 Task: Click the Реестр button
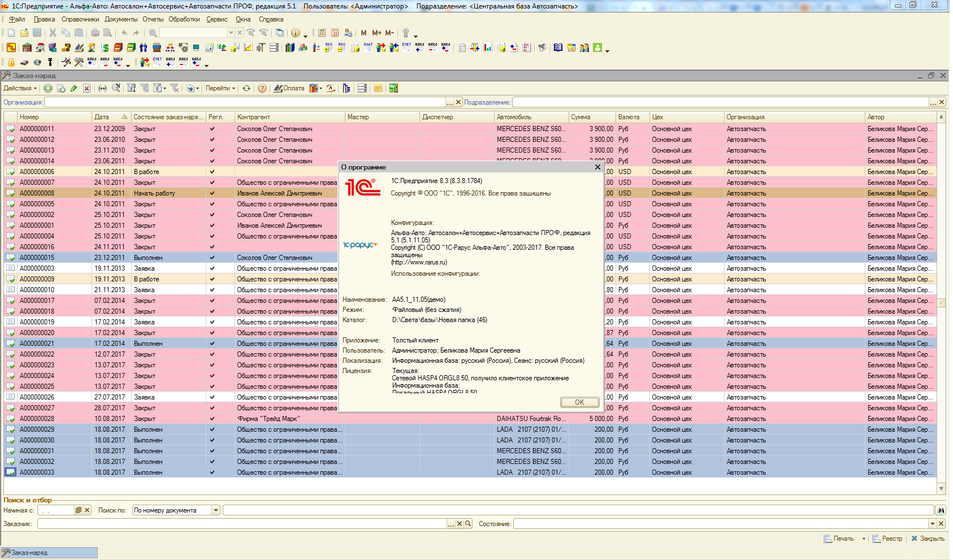(x=887, y=539)
